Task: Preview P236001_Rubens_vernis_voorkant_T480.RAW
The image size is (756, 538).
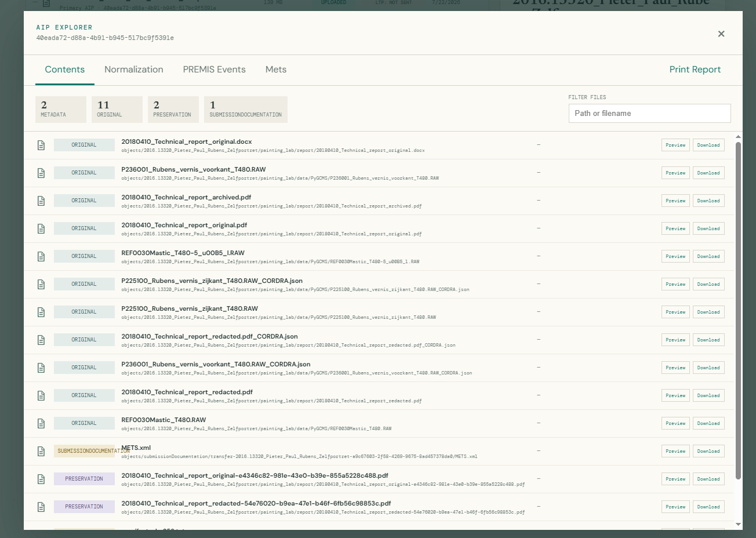Action: pyautogui.click(x=675, y=173)
